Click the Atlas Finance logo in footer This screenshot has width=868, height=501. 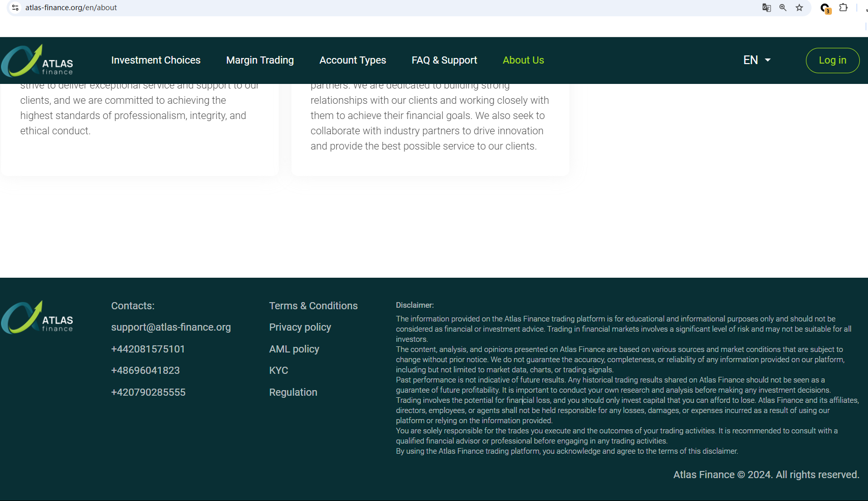[x=37, y=317]
